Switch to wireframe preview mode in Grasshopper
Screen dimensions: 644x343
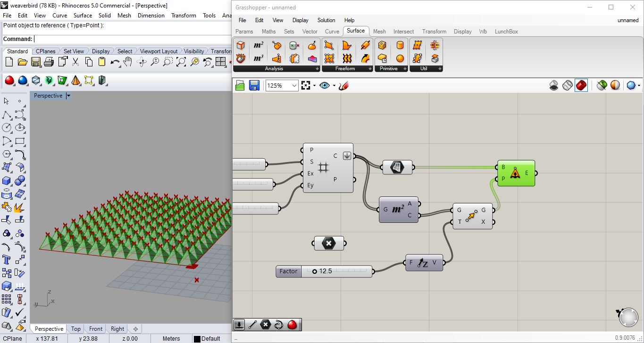point(568,85)
